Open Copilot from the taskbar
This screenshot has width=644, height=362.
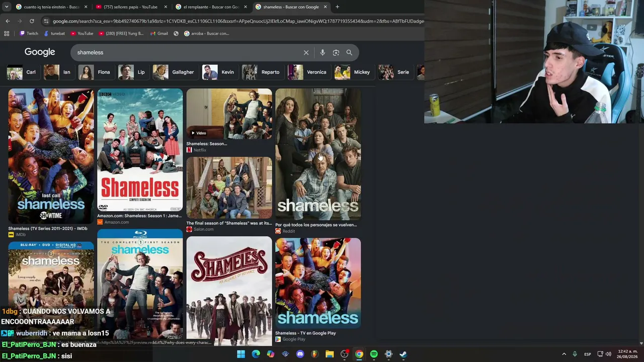271,354
